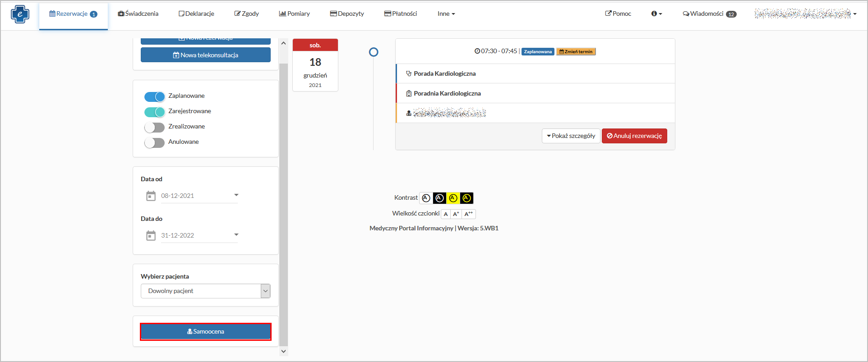Turn off the Zarejestrowane toggle

(x=154, y=112)
